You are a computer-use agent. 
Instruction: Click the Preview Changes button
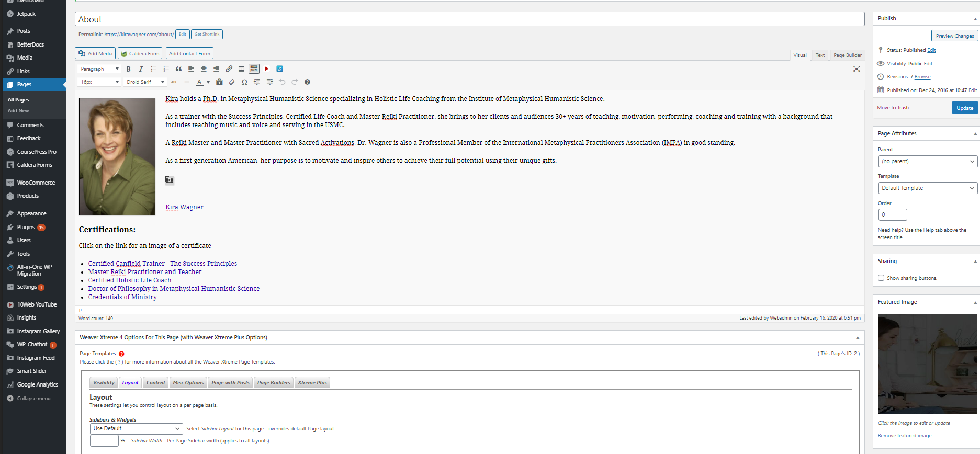click(955, 36)
